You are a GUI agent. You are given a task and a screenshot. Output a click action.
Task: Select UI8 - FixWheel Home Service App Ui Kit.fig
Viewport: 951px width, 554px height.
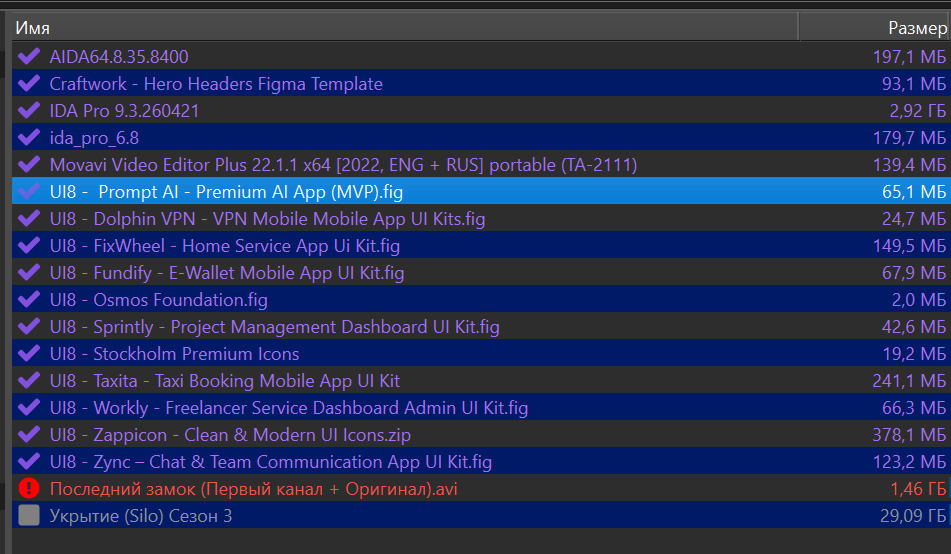225,246
